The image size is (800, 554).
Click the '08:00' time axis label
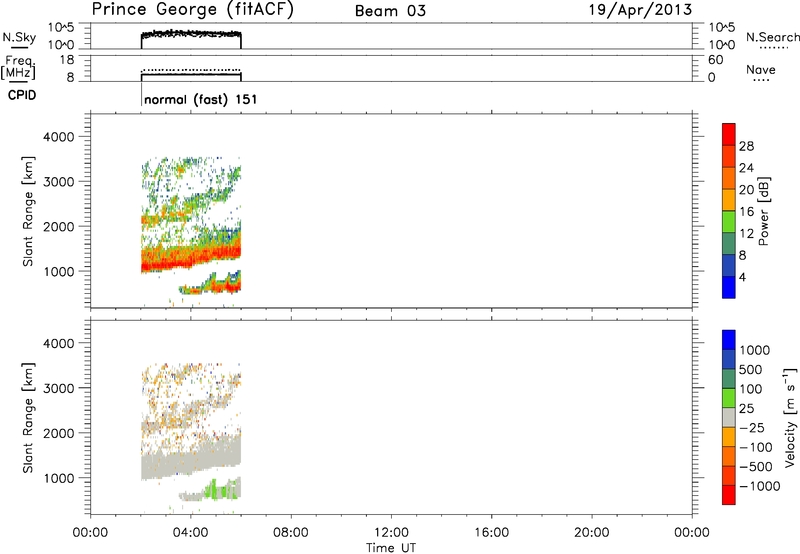click(x=291, y=533)
